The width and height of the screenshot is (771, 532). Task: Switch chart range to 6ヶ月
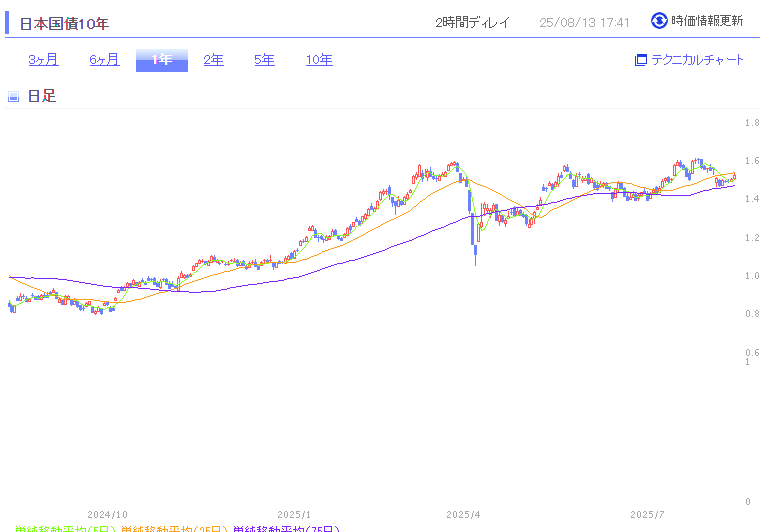104,60
